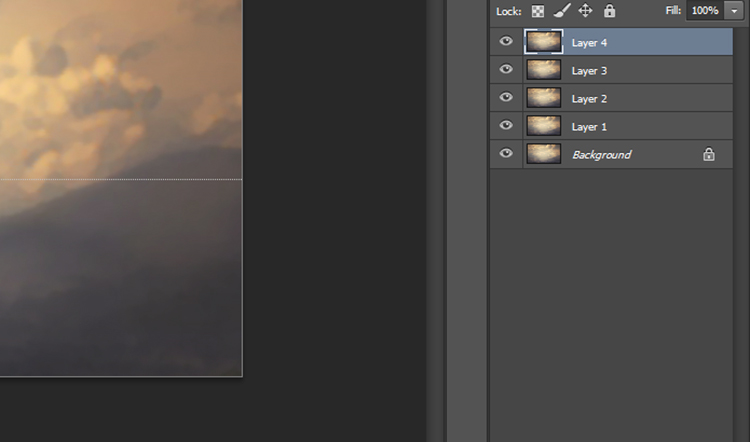This screenshot has height=442, width=750.
Task: Click the Layer 2 thumbnail
Action: coord(544,98)
